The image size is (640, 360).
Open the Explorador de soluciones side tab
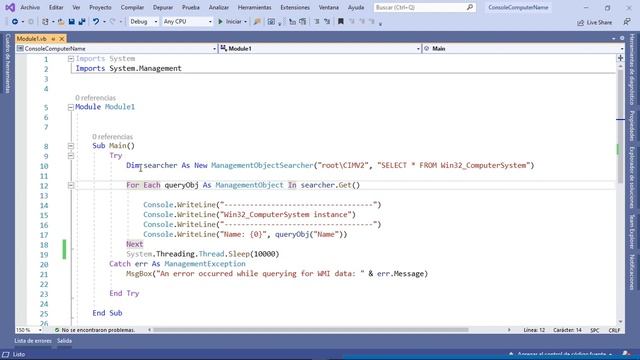tap(632, 177)
